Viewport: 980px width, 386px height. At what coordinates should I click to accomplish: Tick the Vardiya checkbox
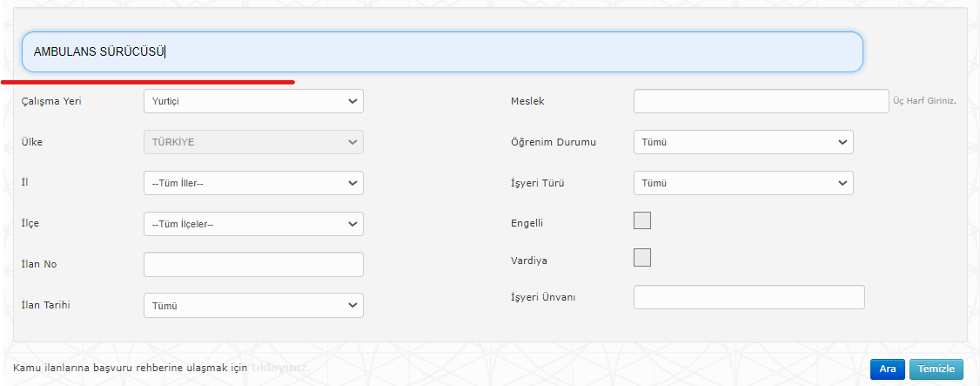click(x=642, y=258)
